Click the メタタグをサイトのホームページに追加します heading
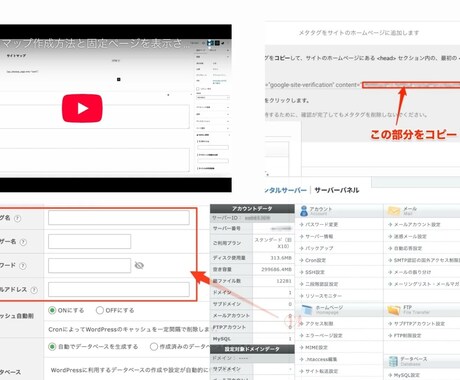 (359, 33)
